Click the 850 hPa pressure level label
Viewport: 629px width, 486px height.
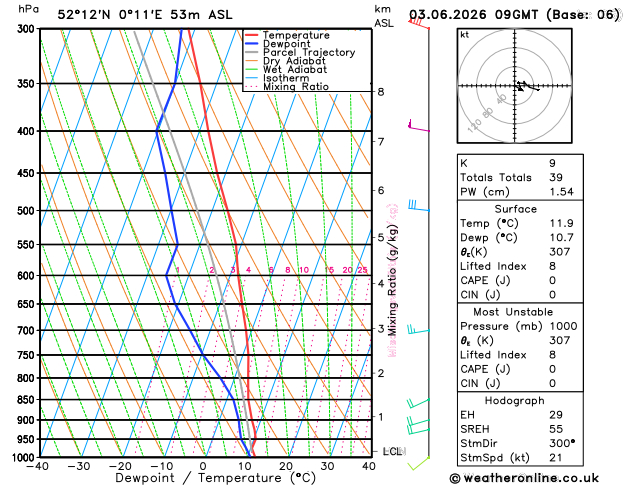tap(28, 400)
